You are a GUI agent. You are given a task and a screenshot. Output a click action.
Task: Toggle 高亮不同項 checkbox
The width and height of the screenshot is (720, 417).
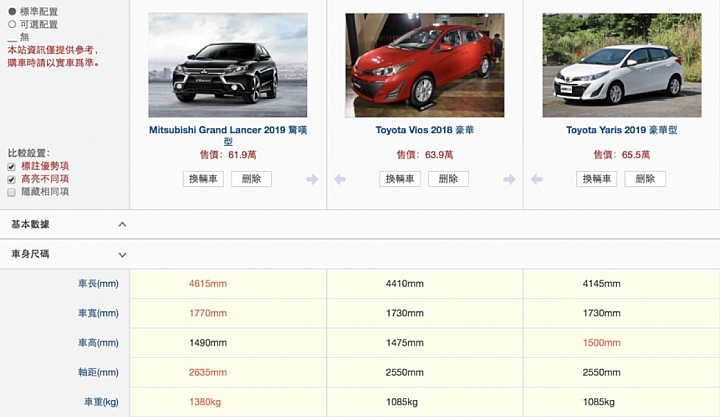tap(11, 179)
